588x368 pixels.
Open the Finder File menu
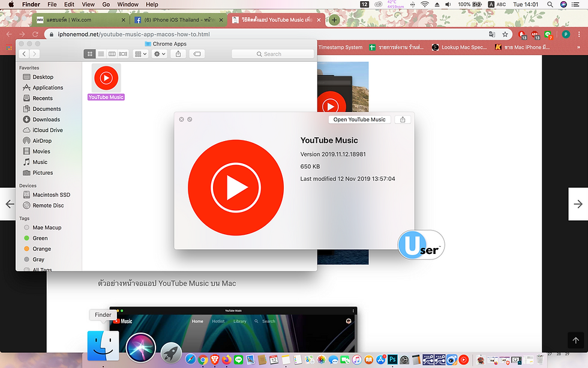point(52,4)
